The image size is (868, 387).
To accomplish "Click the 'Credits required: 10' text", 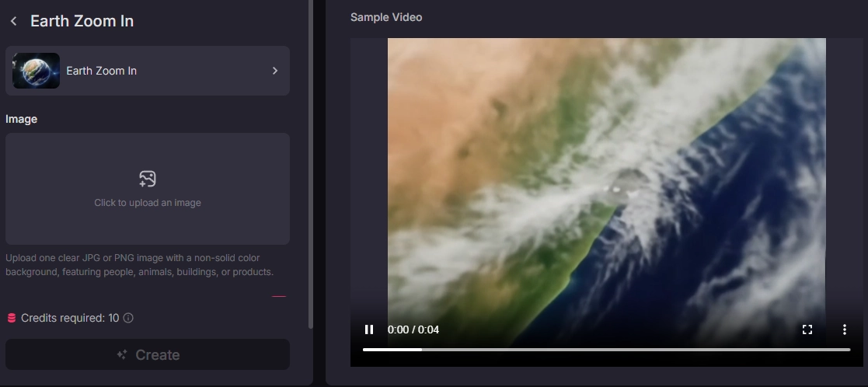I will click(70, 318).
